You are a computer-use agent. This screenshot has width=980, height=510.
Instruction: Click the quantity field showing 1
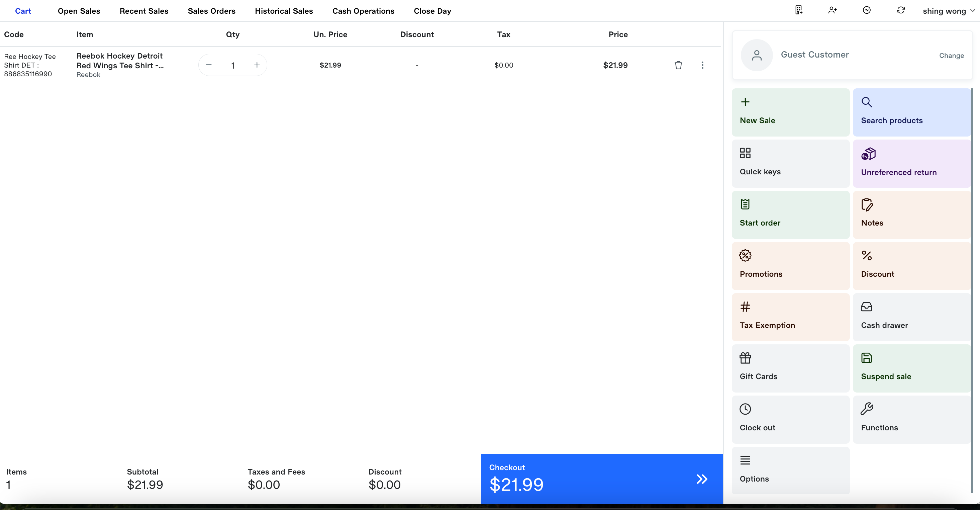pyautogui.click(x=232, y=66)
